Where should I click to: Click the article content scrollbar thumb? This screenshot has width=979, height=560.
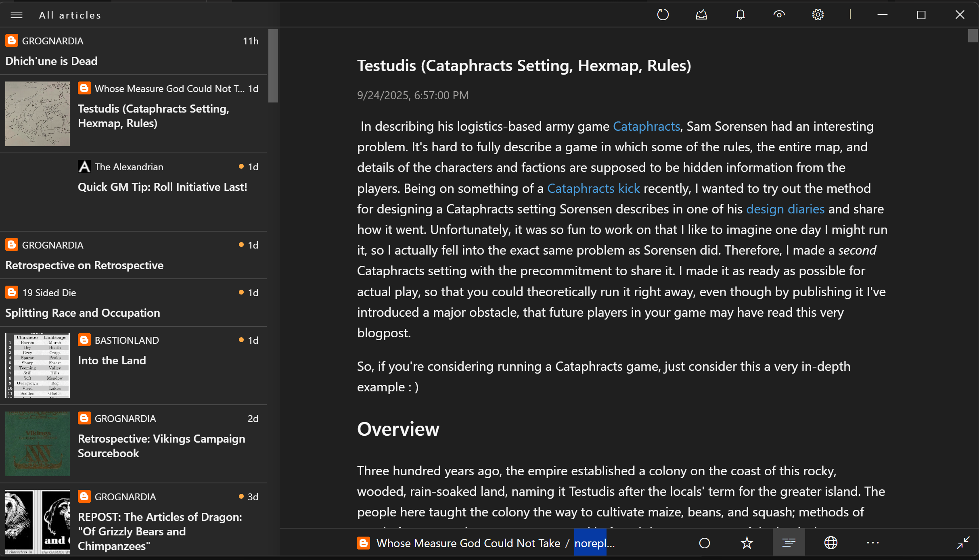[x=973, y=36]
